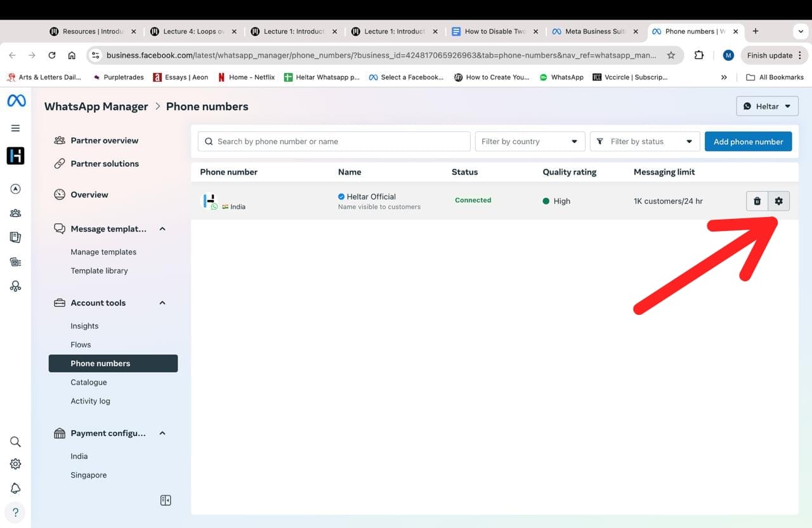
Task: Click the WhatsApp Manager breadcrumb link
Action: pyautogui.click(x=96, y=107)
